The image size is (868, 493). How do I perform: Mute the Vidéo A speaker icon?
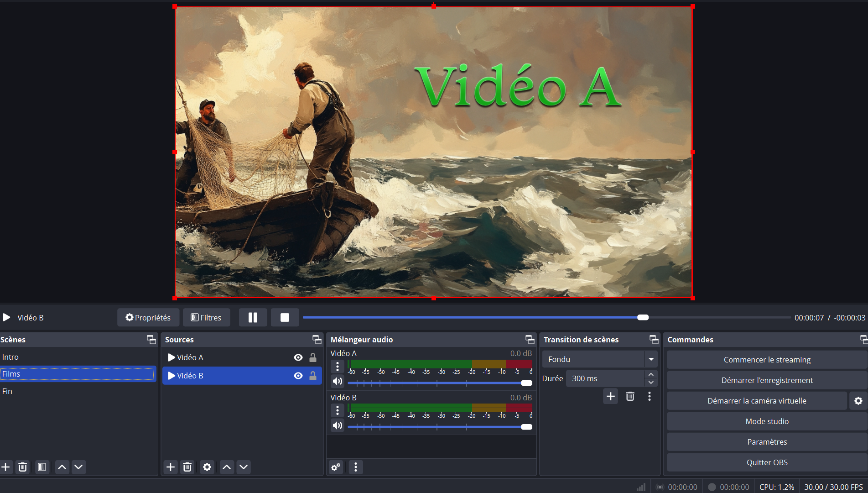pos(338,382)
